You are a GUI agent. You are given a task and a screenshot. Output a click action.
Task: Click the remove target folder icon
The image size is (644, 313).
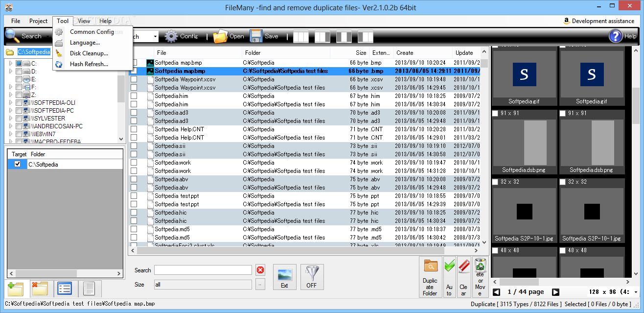point(40,289)
